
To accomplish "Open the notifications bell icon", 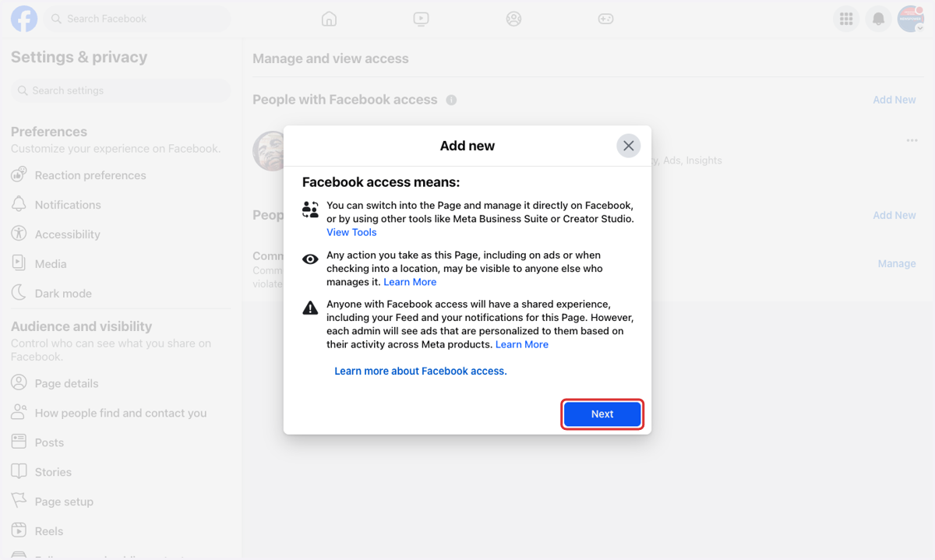I will tap(878, 19).
